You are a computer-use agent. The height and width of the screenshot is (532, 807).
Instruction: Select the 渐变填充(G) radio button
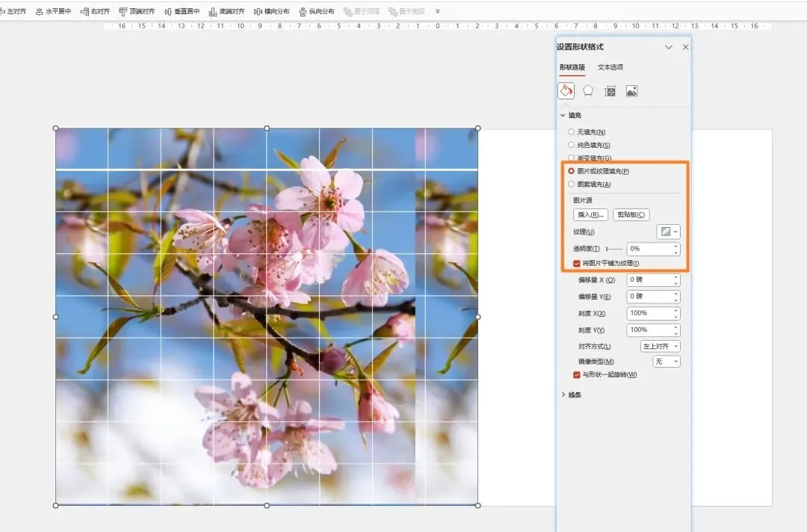click(x=572, y=158)
